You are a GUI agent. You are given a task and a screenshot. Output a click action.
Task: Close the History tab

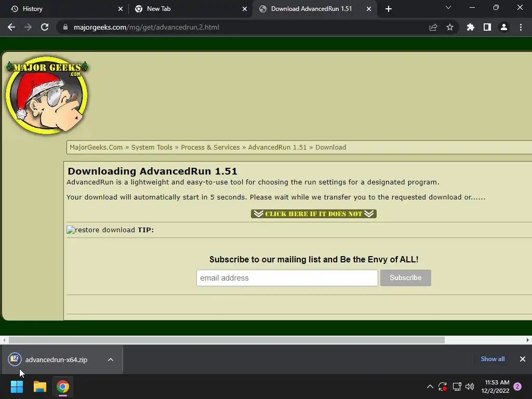[x=121, y=9]
